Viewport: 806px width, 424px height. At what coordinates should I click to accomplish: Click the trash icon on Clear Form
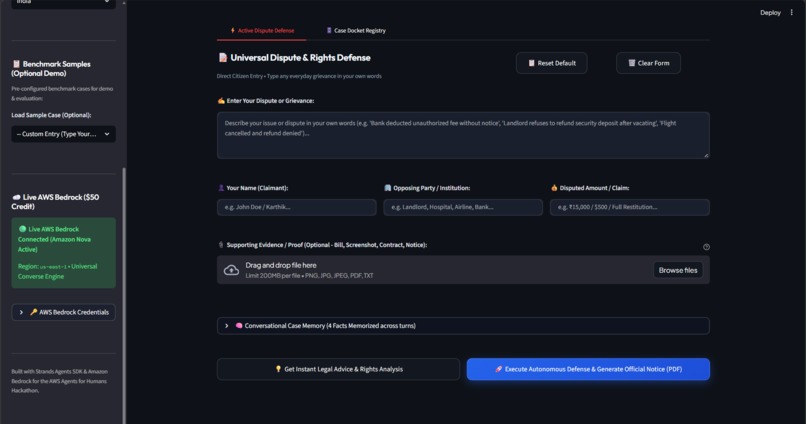632,63
